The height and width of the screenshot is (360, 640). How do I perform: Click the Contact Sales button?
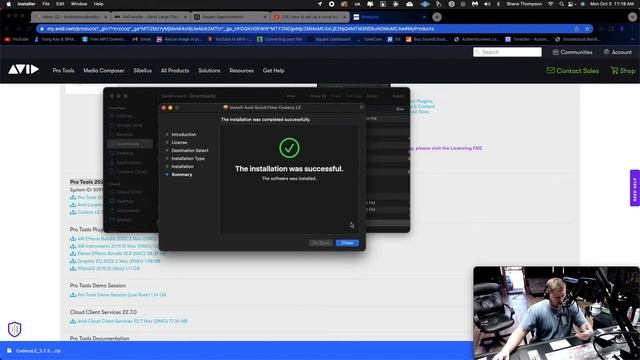point(573,71)
